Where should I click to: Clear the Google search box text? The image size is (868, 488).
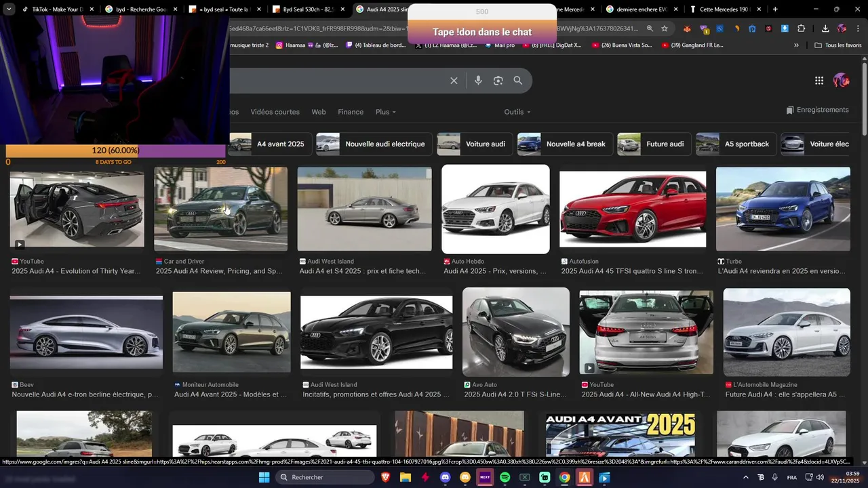tap(454, 81)
